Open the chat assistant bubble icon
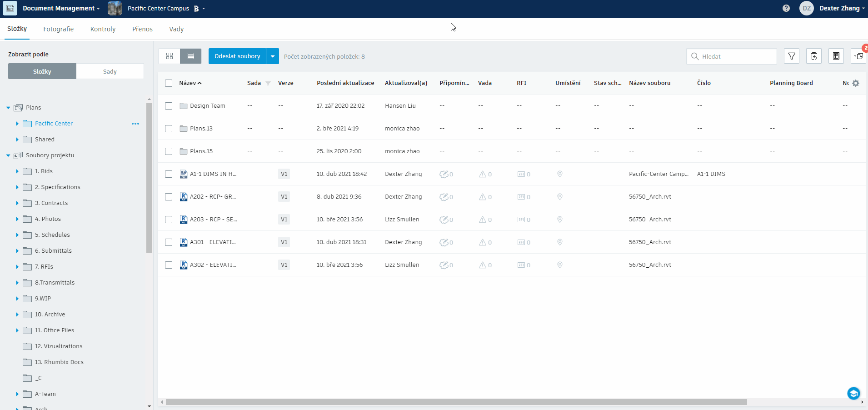 tap(853, 393)
